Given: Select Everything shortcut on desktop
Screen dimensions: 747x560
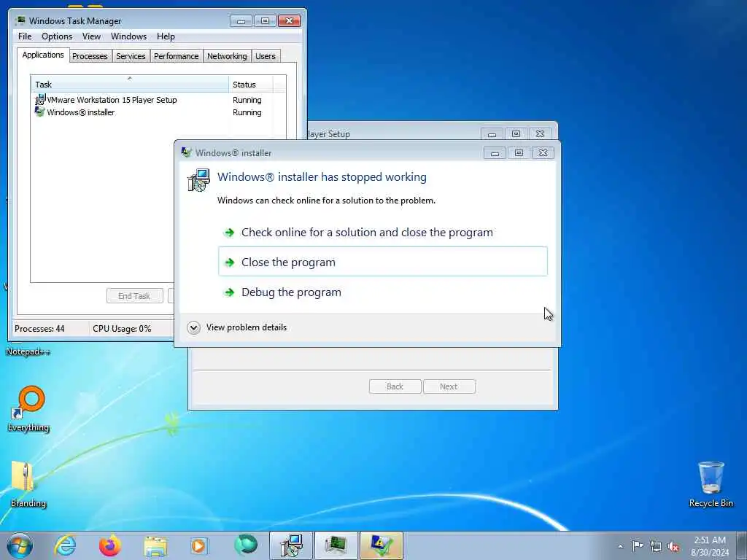Looking at the screenshot, I should click(x=28, y=408).
